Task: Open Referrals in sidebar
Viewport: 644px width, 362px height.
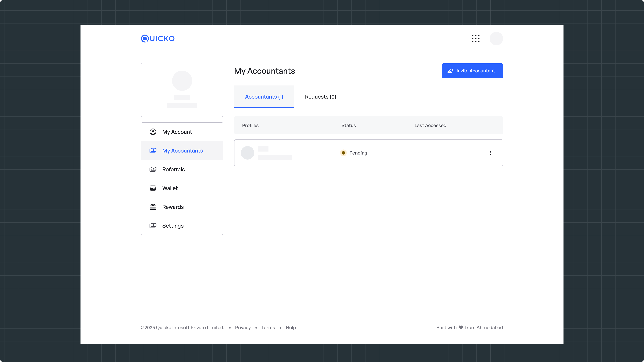Action: click(x=182, y=169)
